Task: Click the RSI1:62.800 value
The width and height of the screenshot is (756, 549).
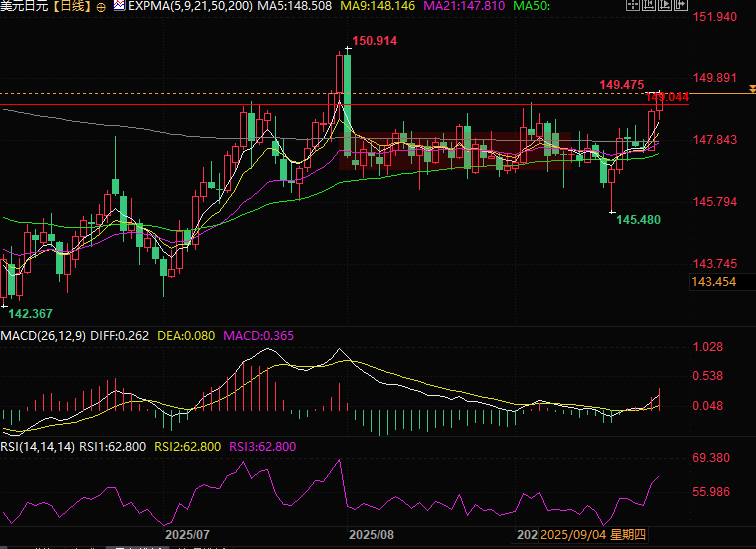Action: (112, 446)
